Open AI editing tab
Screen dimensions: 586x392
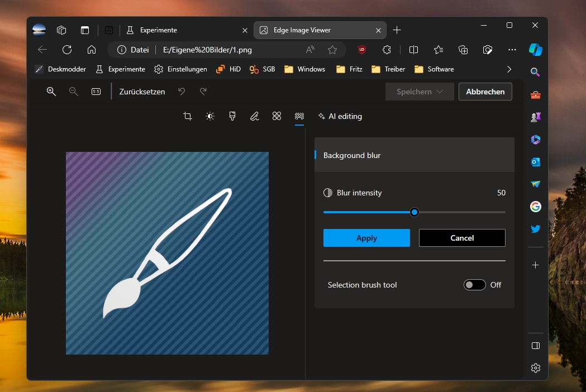click(340, 116)
